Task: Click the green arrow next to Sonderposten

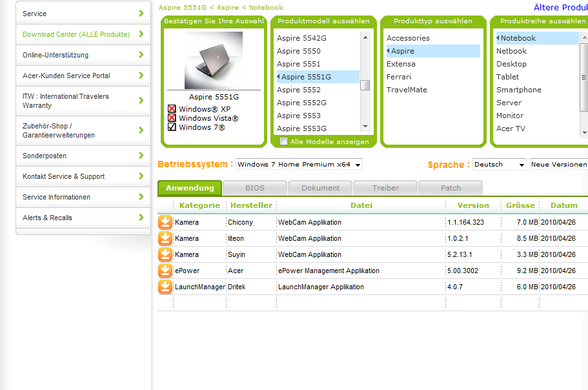Action: [x=141, y=155]
